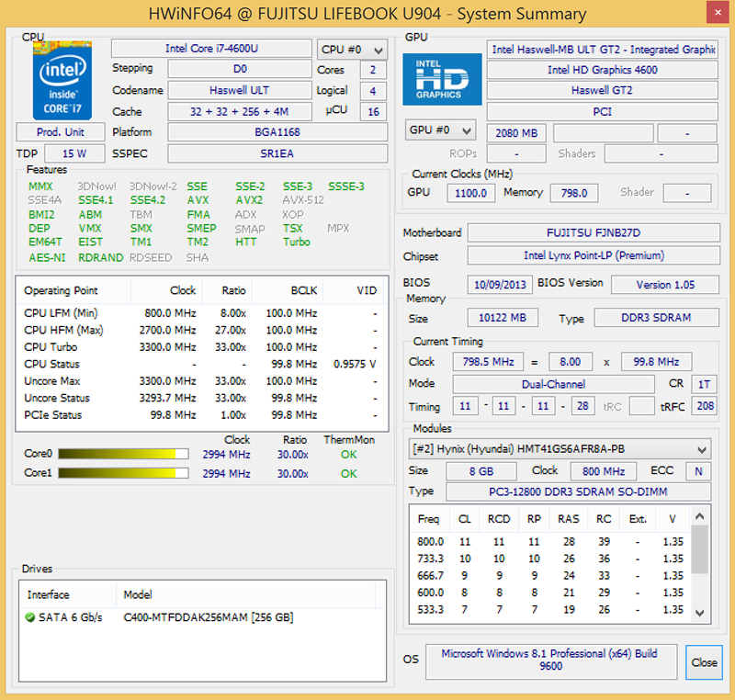
Task: Click the Intel Core i7 logo
Action: 62,81
